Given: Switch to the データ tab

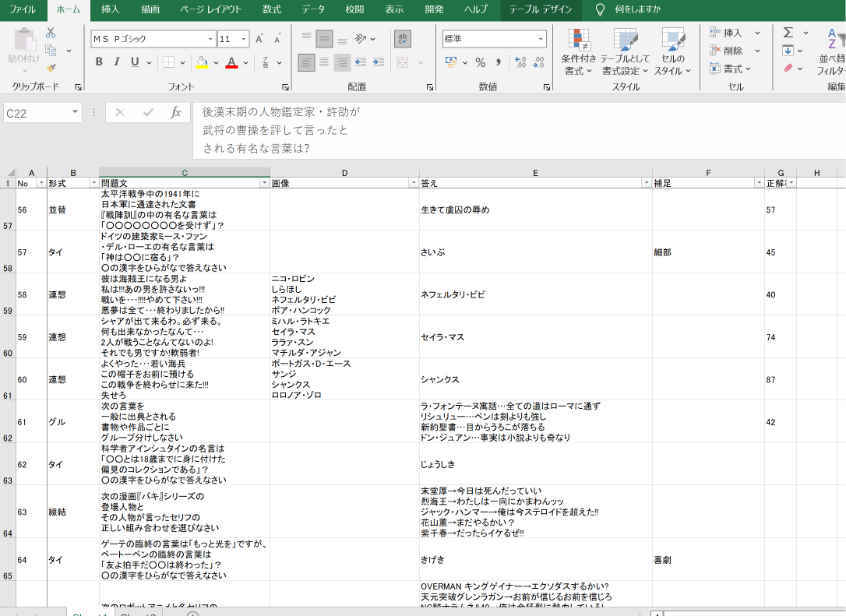Looking at the screenshot, I should (313, 9).
